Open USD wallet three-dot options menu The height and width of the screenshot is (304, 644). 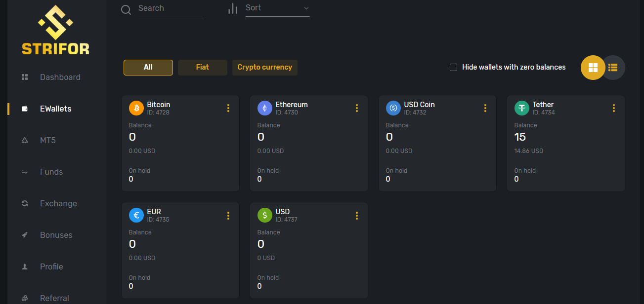(x=356, y=216)
